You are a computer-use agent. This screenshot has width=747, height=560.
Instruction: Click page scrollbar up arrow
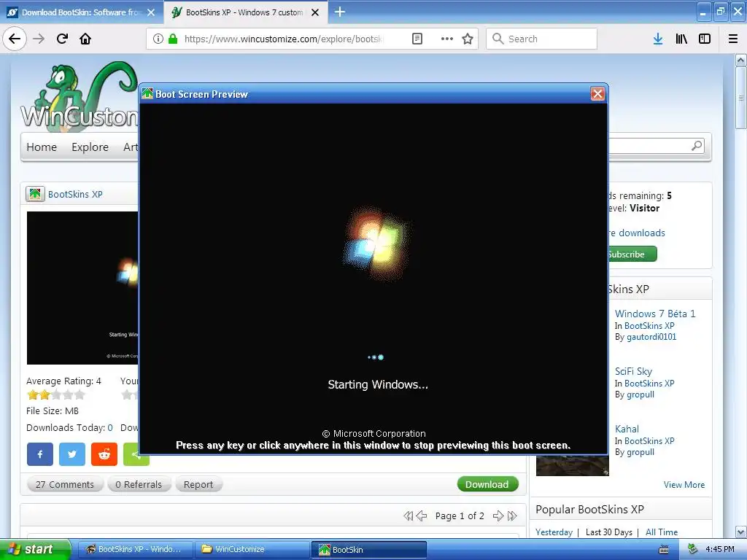point(740,60)
